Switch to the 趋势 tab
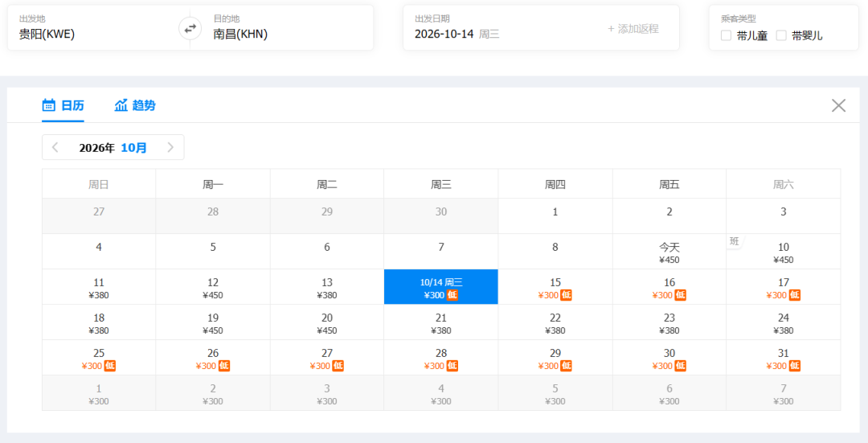Image resolution: width=868 pixels, height=443 pixels. pyautogui.click(x=135, y=105)
